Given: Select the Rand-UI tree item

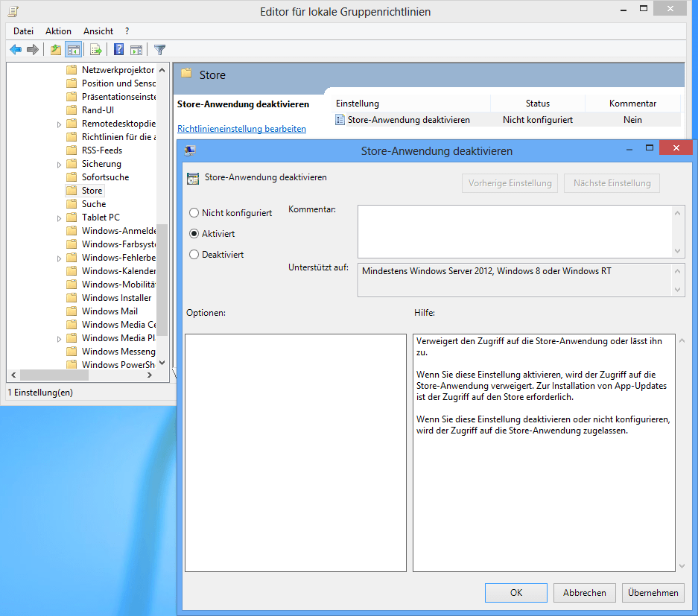Looking at the screenshot, I should click(98, 110).
